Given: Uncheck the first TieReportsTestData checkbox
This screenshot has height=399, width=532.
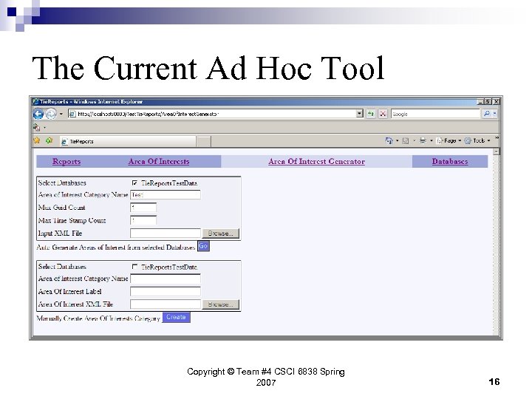Looking at the screenshot, I should [x=134, y=183].
